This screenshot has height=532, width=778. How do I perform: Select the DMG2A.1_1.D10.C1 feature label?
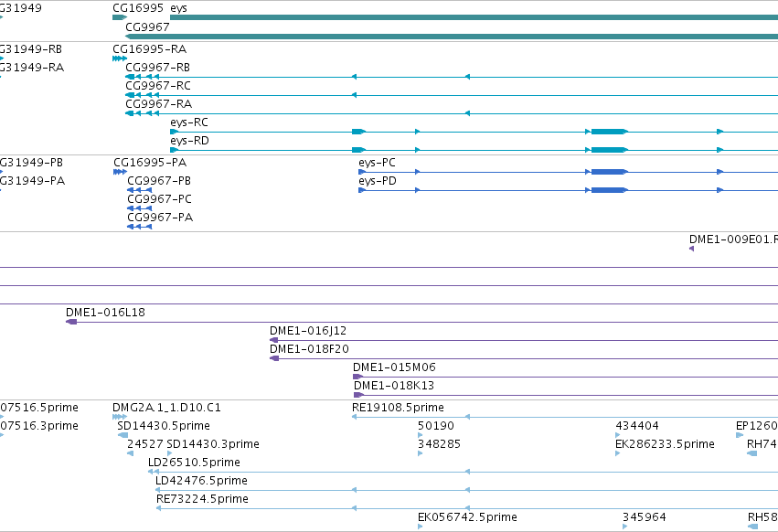(x=166, y=408)
